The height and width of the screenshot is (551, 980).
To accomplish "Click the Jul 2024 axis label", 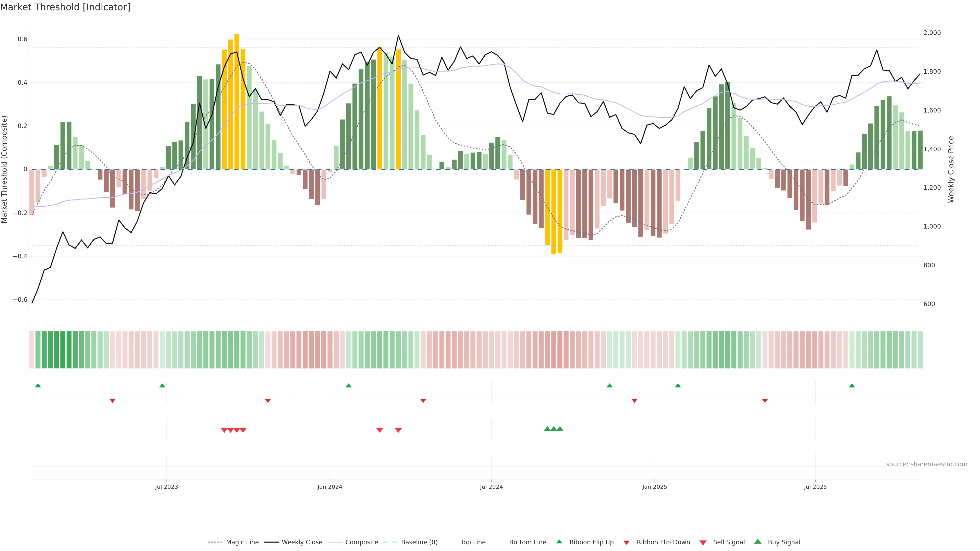I will [x=491, y=487].
